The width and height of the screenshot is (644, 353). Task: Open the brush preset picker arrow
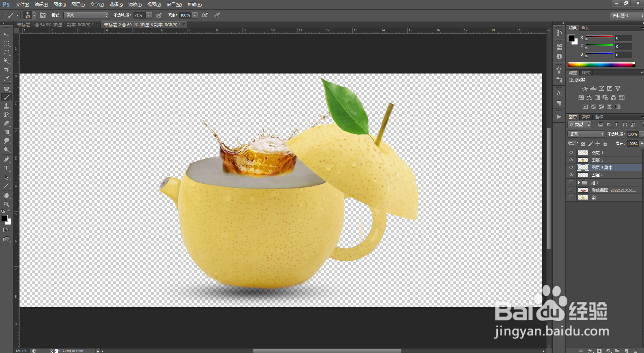[34, 15]
